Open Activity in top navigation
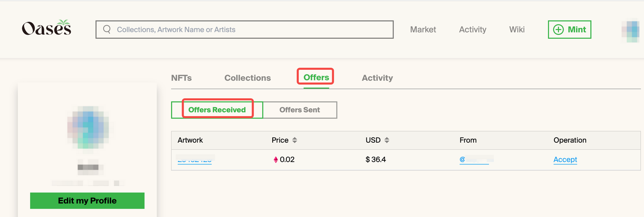 click(x=472, y=30)
